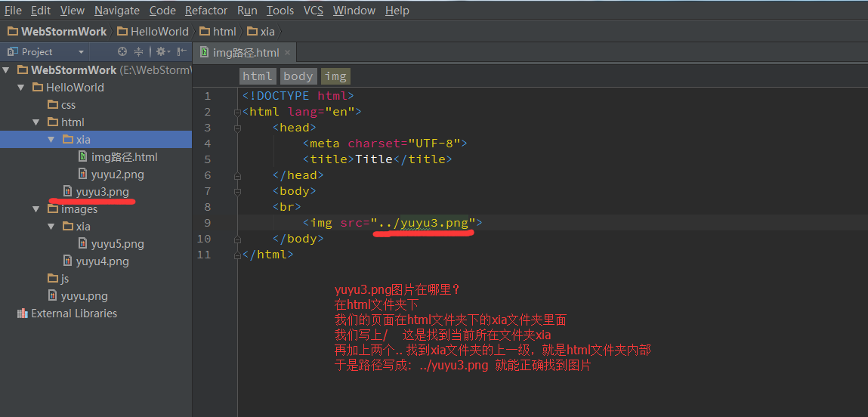Click WebStormWork breadcrumb in navigation bar

[x=57, y=32]
